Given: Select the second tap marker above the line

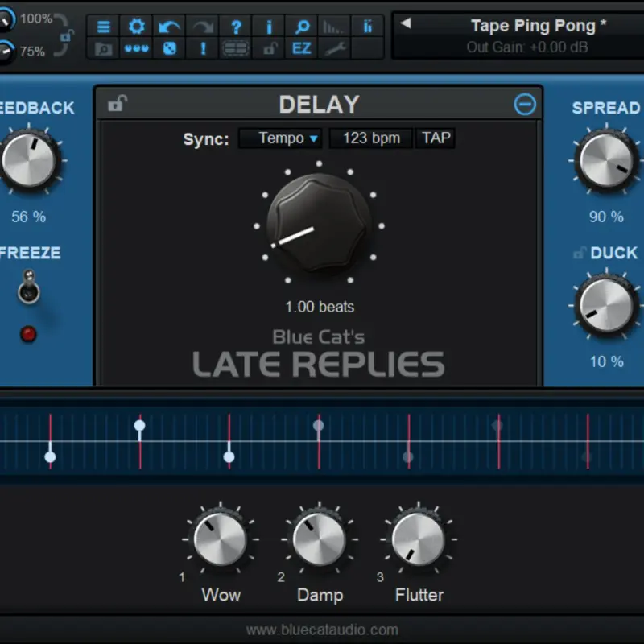Looking at the screenshot, I should tap(139, 426).
